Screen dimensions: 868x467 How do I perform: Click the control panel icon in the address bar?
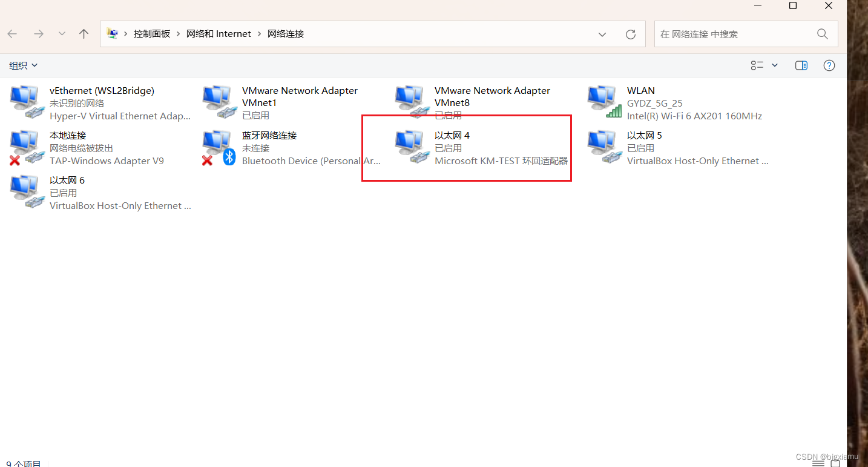pos(113,34)
